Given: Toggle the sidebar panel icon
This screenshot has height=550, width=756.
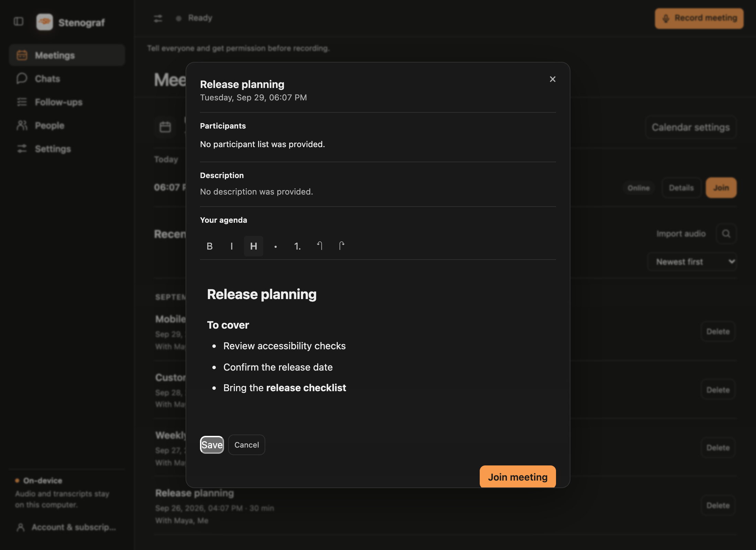Looking at the screenshot, I should (19, 21).
